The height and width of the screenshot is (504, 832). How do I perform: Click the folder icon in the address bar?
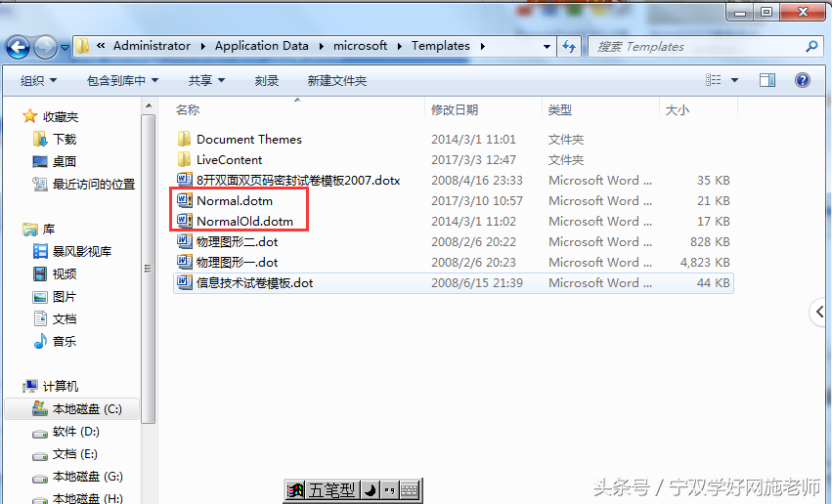(x=82, y=46)
